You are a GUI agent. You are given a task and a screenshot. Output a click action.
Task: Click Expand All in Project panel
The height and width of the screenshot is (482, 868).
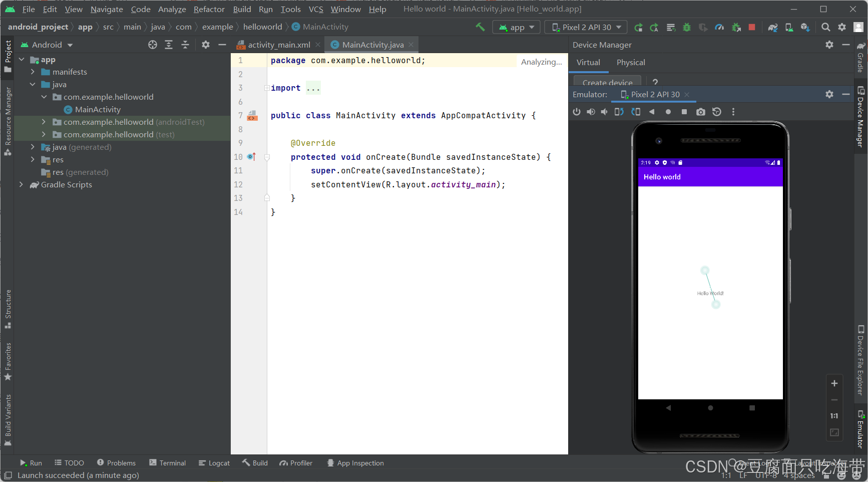click(169, 45)
